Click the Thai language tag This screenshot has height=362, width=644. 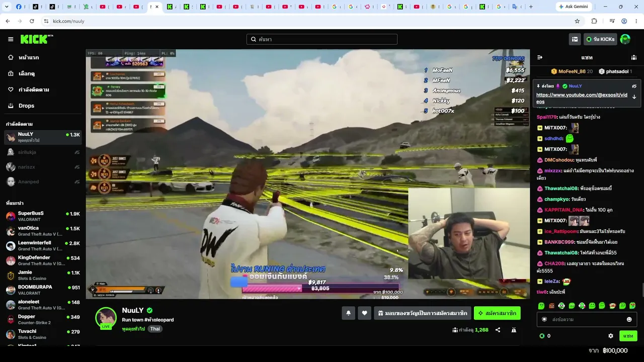pyautogui.click(x=155, y=329)
